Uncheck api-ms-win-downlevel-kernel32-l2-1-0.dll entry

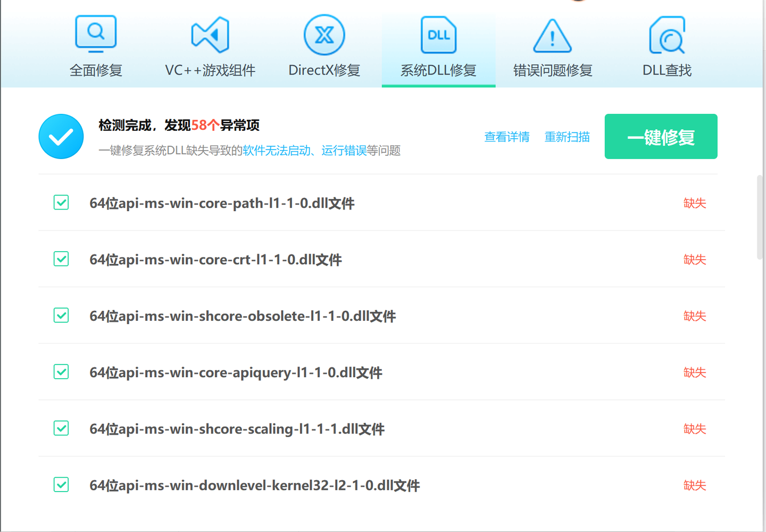61,485
